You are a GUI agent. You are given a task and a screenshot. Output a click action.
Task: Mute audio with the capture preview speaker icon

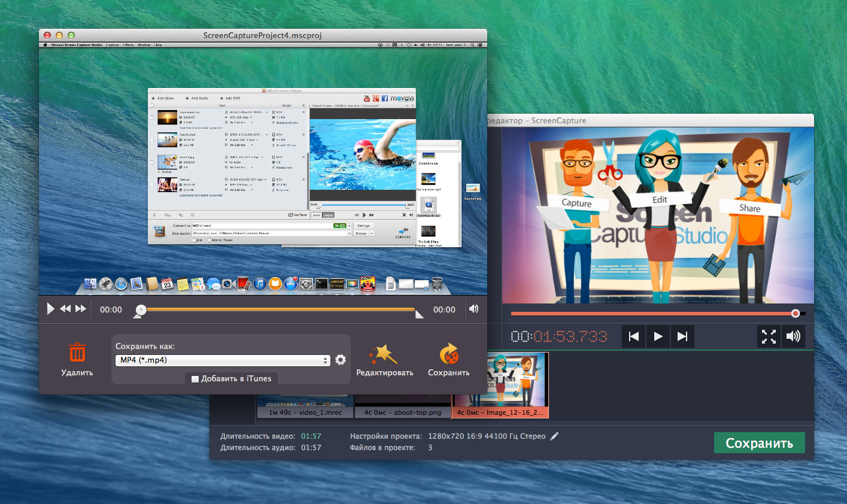pos(473,309)
